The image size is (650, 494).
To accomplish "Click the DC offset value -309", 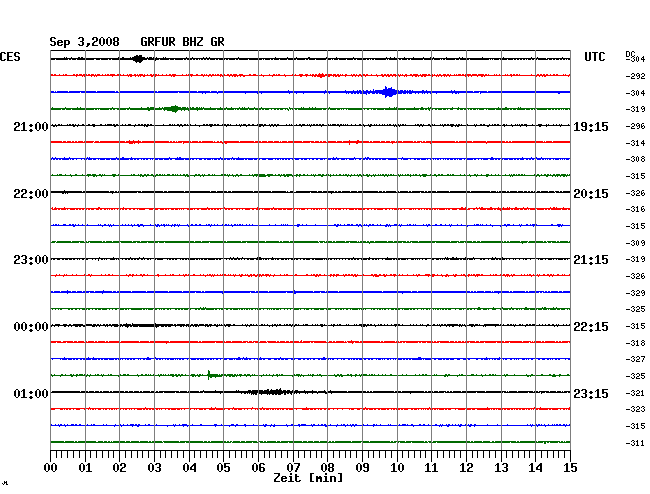I will coord(635,243).
